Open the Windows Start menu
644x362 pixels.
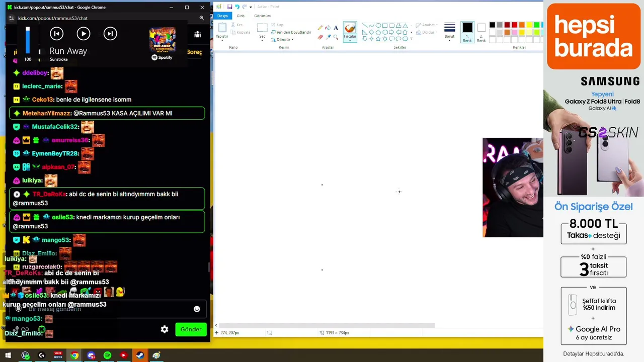click(8, 355)
